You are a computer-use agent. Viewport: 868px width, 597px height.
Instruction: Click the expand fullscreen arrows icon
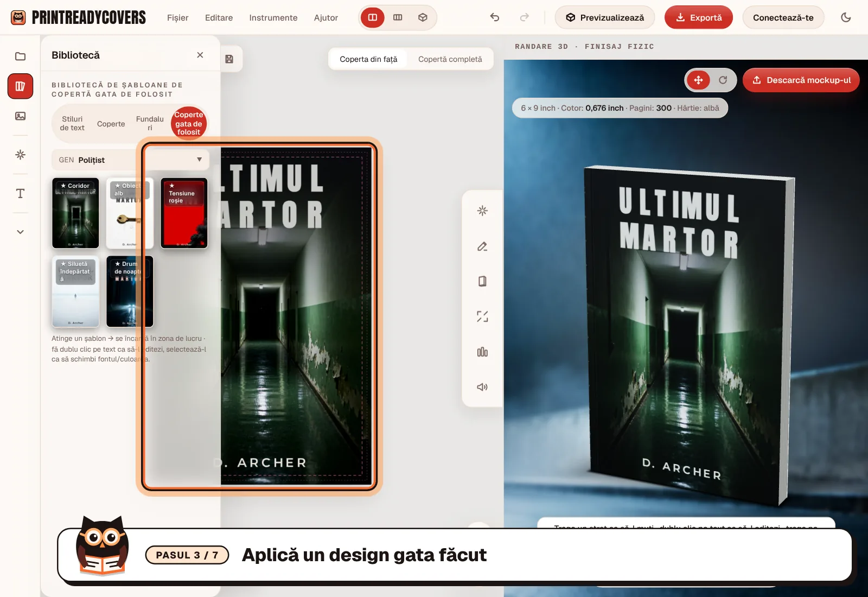tap(482, 316)
